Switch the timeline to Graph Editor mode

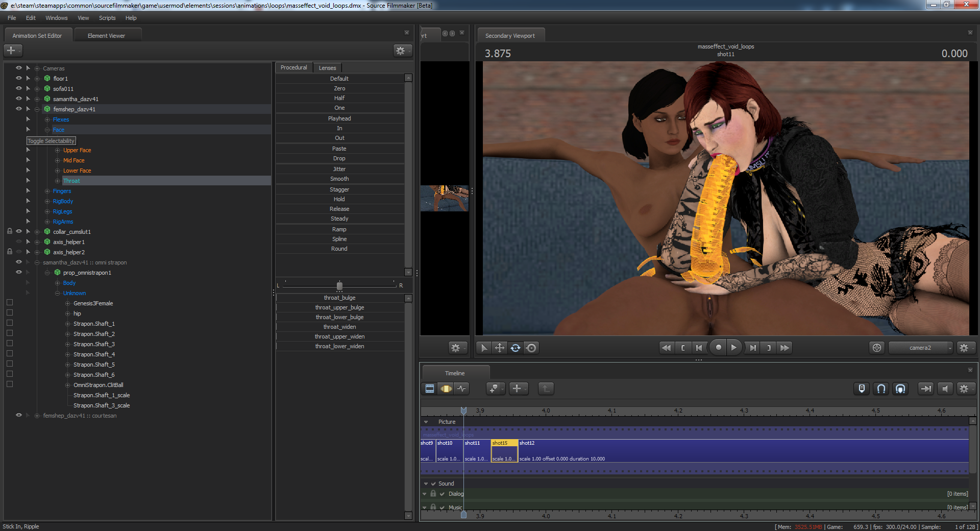[462, 389]
